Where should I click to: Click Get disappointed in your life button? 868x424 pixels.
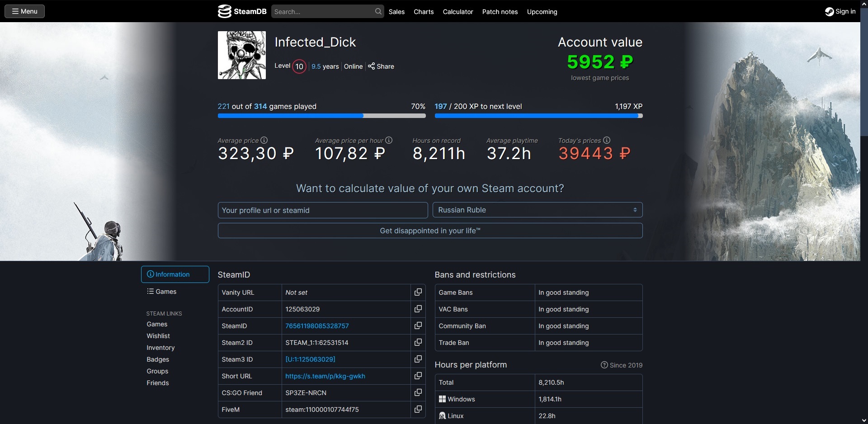[x=430, y=231]
